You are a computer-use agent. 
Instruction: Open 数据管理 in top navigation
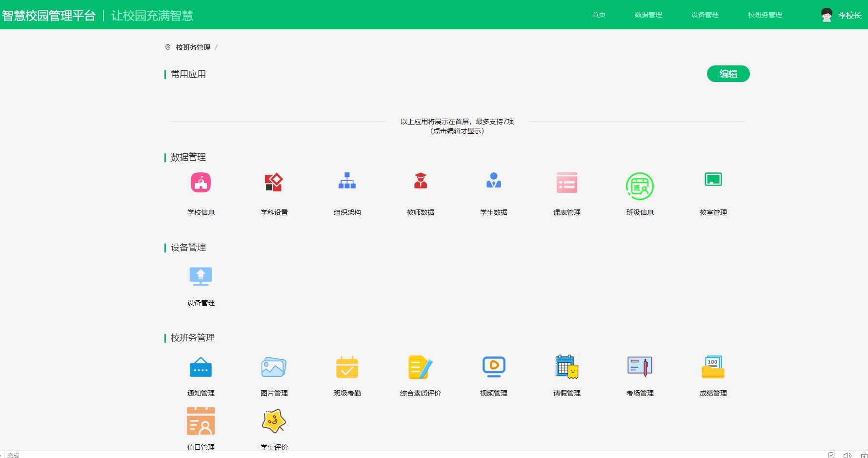648,15
